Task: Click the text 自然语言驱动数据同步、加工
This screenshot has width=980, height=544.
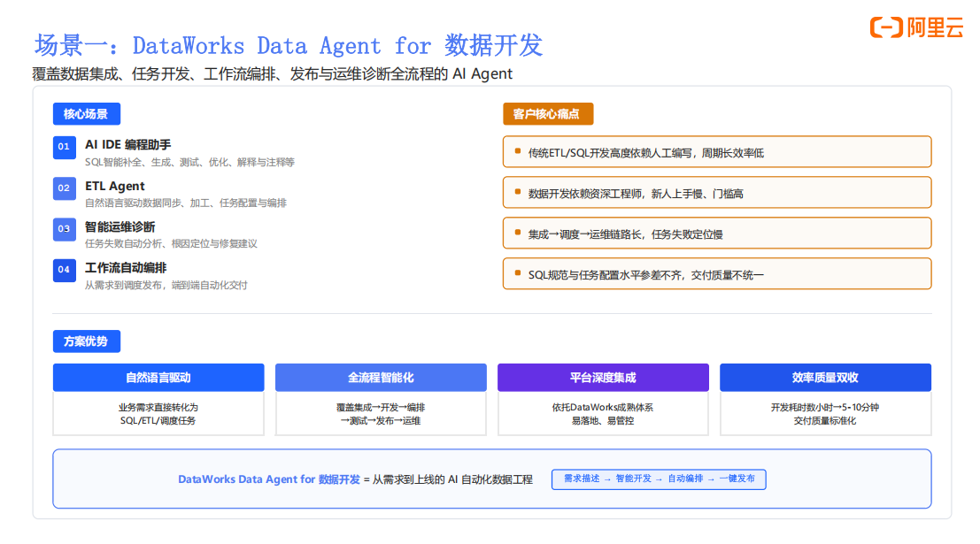Action: tap(186, 203)
